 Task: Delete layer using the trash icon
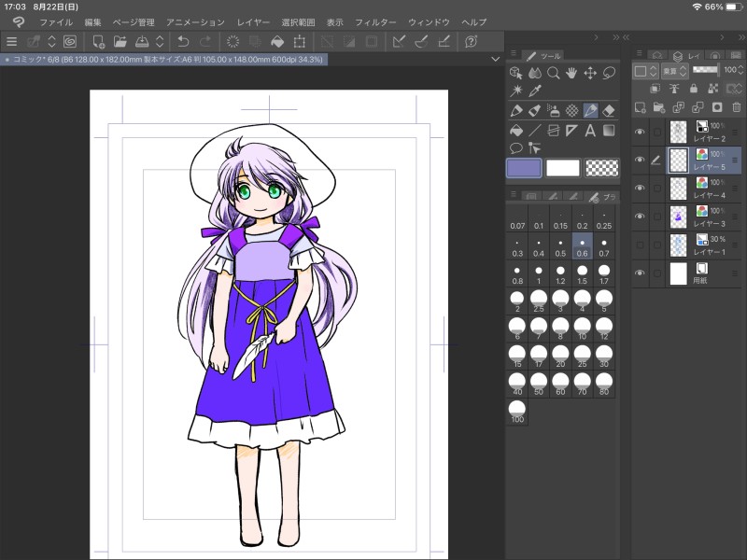coord(737,108)
